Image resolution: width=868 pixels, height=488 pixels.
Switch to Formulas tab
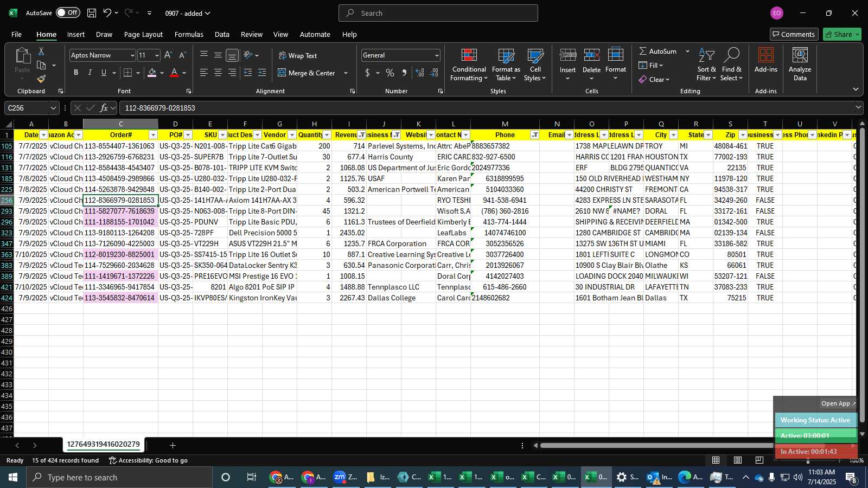point(189,34)
